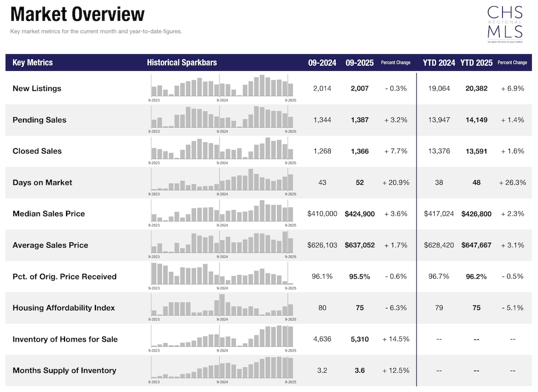Click the Housing Affordability Index sparkbar chart
538x392 pixels.
(222, 306)
